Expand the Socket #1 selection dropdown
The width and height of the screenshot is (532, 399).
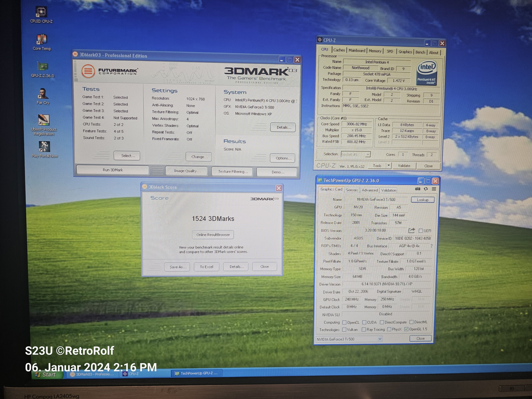tap(368, 154)
